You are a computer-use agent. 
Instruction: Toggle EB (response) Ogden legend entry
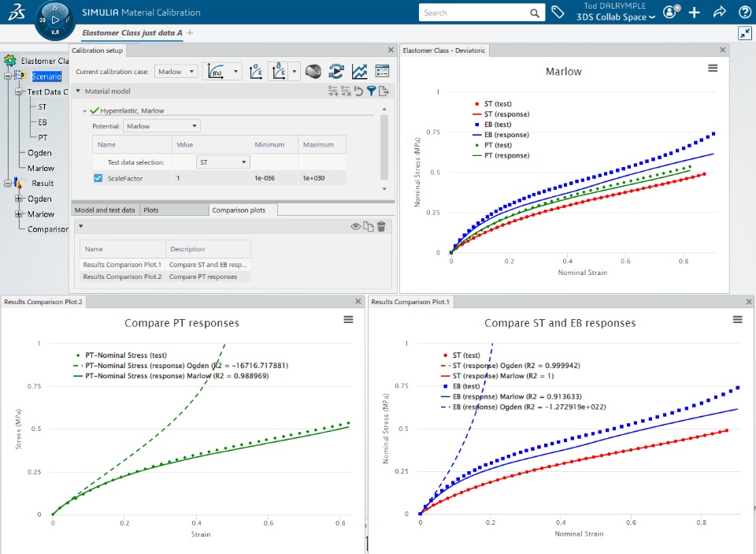[x=523, y=407]
